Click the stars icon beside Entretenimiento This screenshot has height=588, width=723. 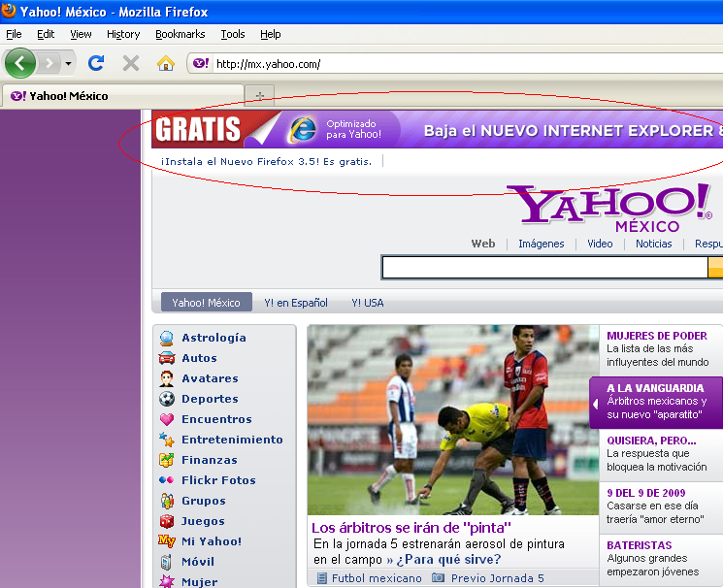point(167,440)
